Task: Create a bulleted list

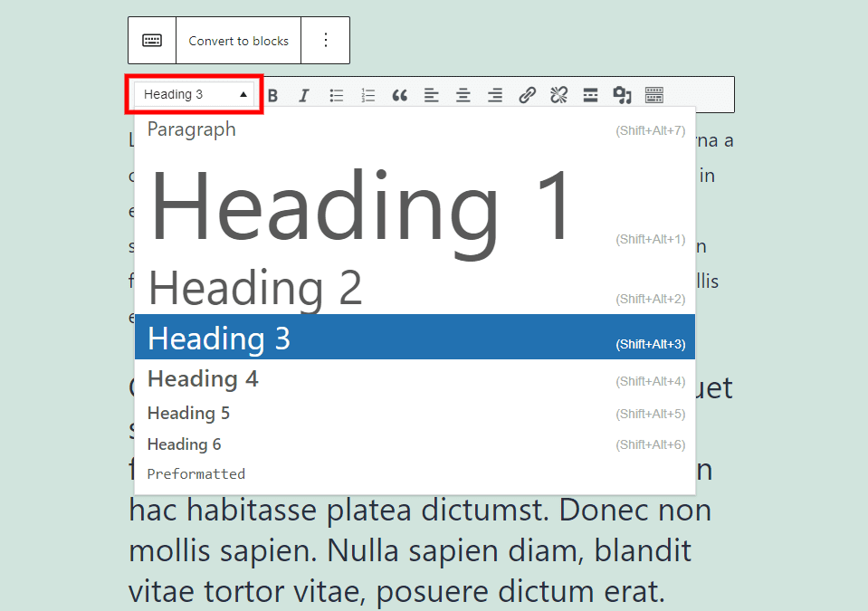Action: click(x=336, y=95)
